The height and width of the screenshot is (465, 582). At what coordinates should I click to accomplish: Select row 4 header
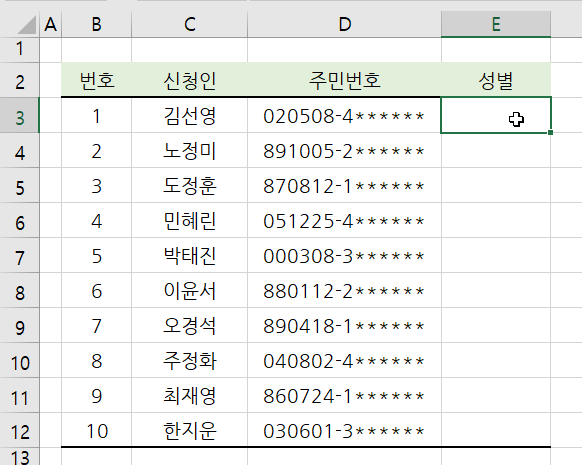pos(19,150)
